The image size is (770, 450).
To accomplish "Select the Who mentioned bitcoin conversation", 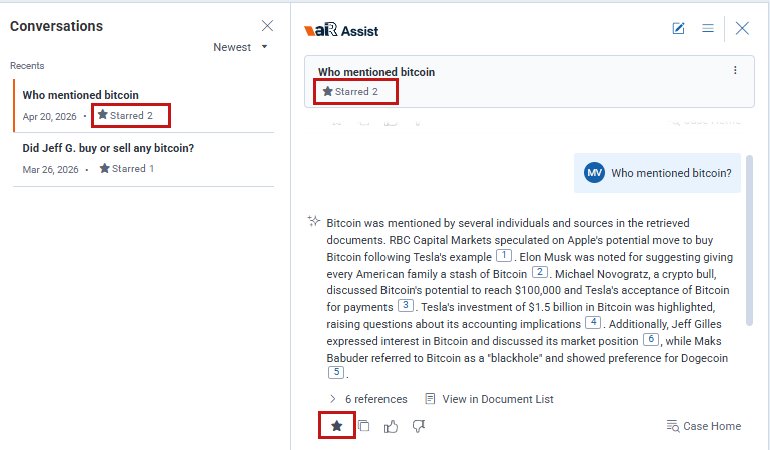I will click(x=143, y=106).
